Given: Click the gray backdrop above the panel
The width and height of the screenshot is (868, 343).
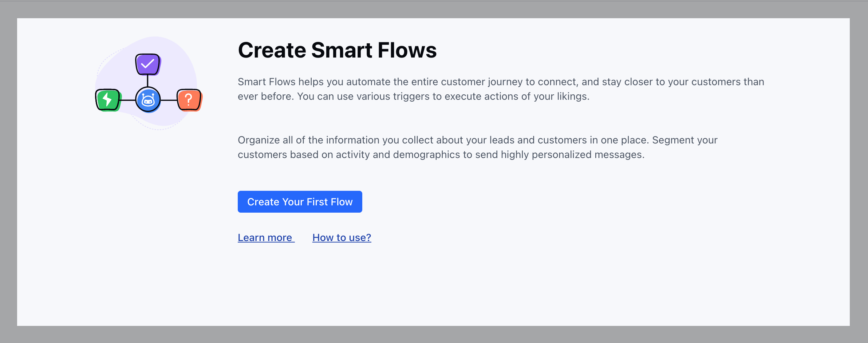Looking at the screenshot, I should pos(434,9).
